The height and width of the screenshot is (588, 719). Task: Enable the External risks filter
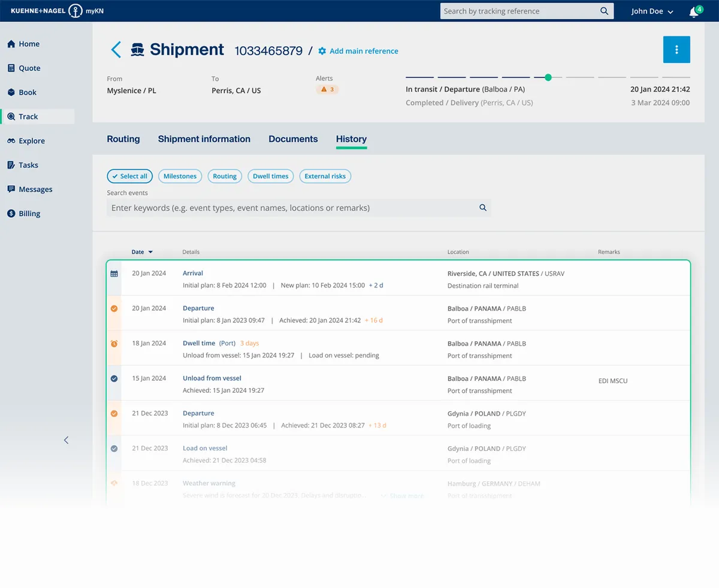[x=325, y=176]
